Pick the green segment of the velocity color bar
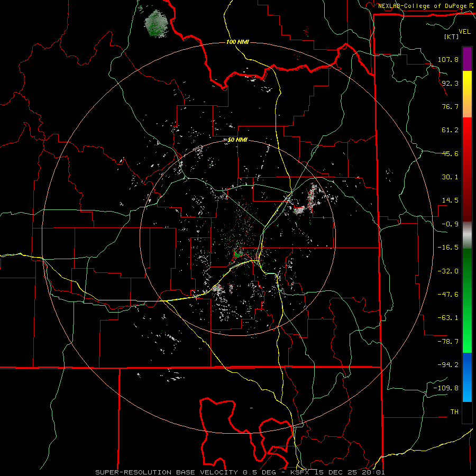Viewport: 476px width, 476px height. [x=467, y=300]
